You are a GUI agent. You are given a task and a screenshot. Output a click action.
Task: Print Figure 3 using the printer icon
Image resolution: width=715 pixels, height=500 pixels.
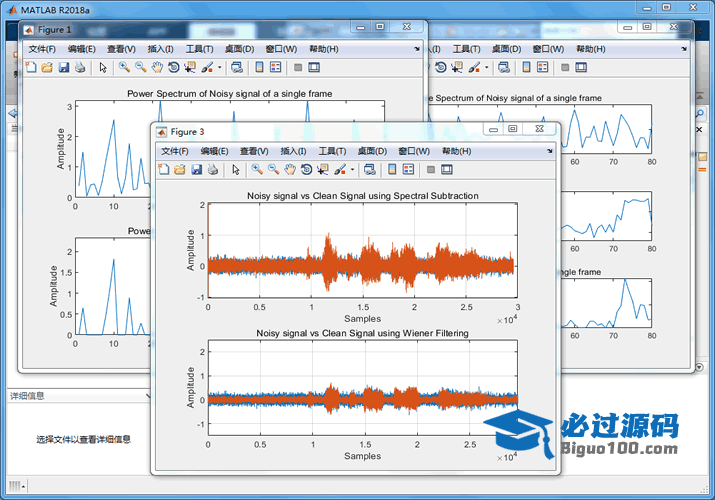click(212, 170)
